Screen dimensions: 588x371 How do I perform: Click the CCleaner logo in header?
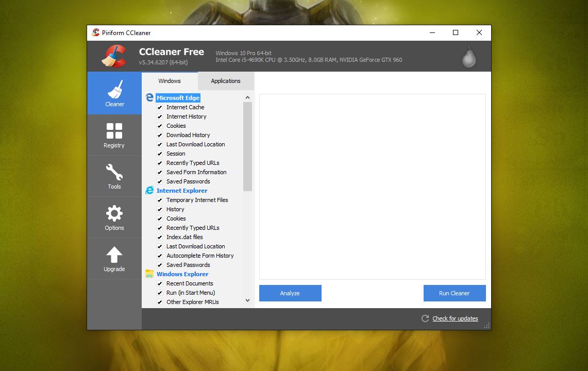pos(114,56)
